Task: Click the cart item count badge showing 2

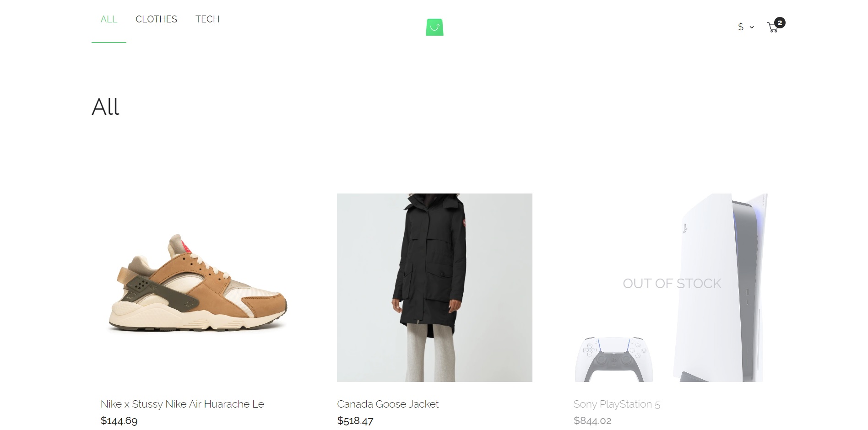Action: (x=780, y=23)
